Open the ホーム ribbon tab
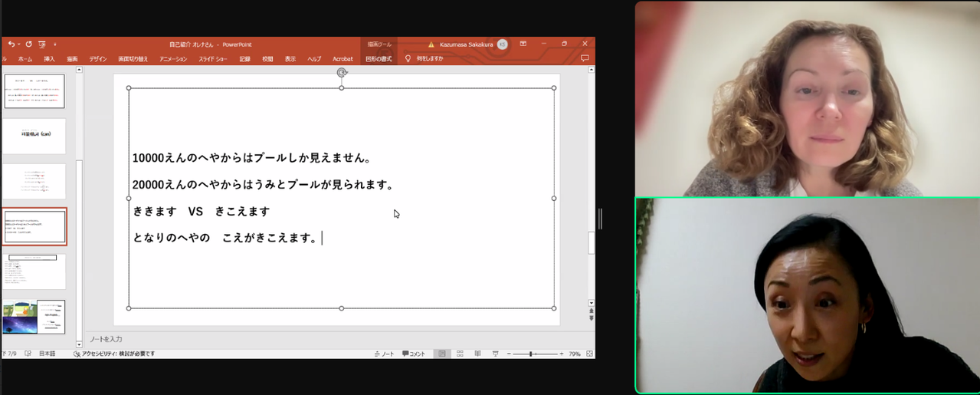This screenshot has height=395, width=980. (x=25, y=59)
